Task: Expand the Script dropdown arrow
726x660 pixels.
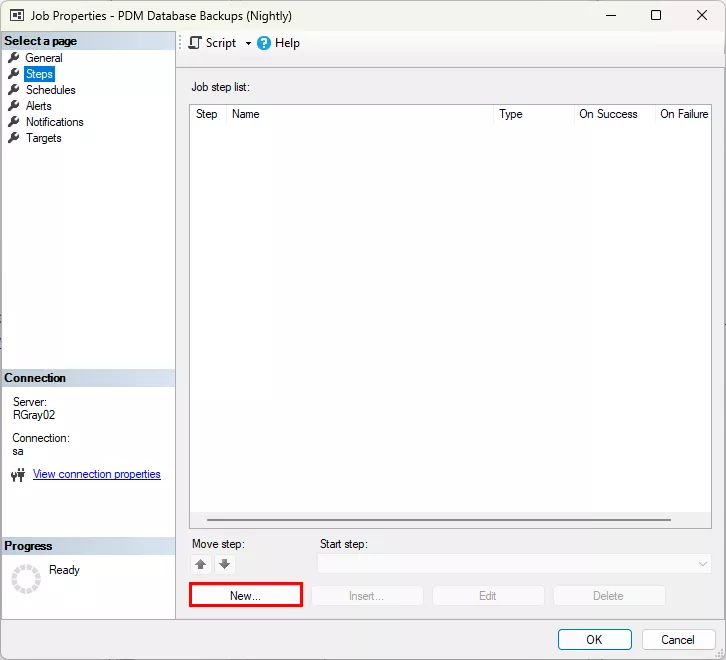Action: point(248,44)
